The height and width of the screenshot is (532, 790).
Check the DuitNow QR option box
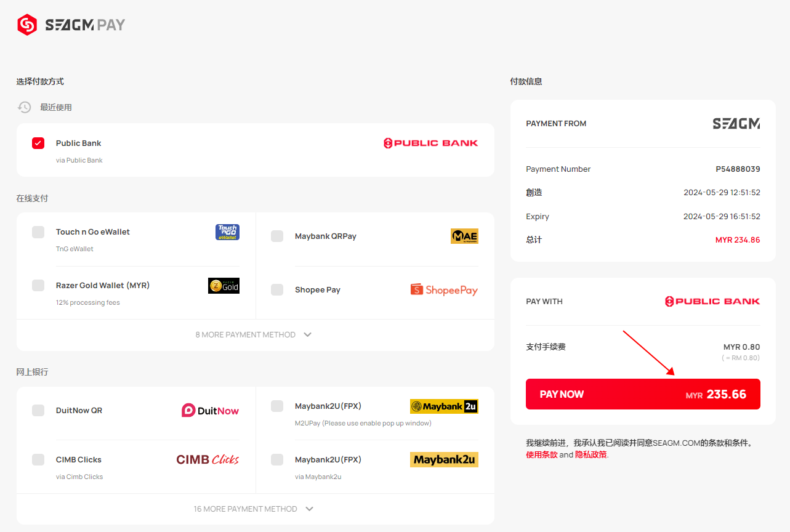click(x=38, y=410)
